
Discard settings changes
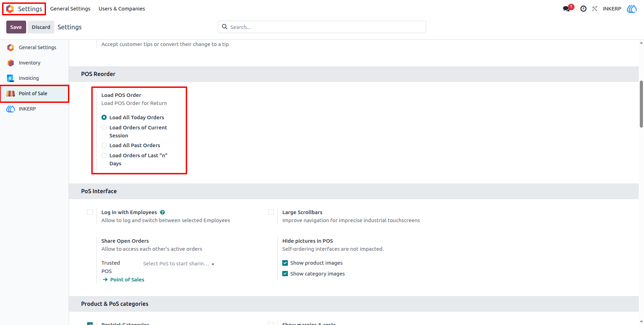point(41,27)
